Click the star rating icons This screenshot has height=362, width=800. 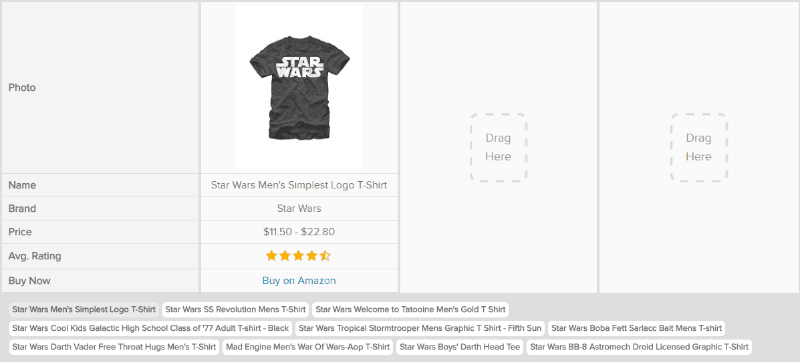(298, 256)
